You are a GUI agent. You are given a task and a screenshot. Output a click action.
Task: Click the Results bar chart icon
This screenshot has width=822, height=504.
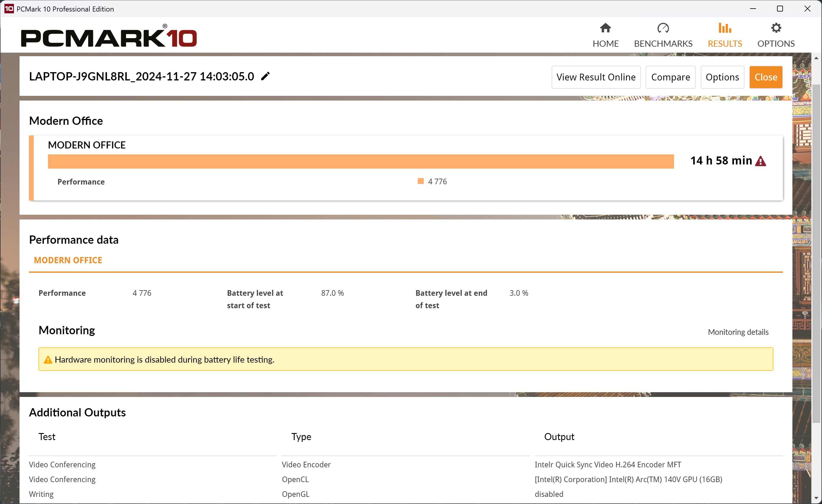(725, 28)
